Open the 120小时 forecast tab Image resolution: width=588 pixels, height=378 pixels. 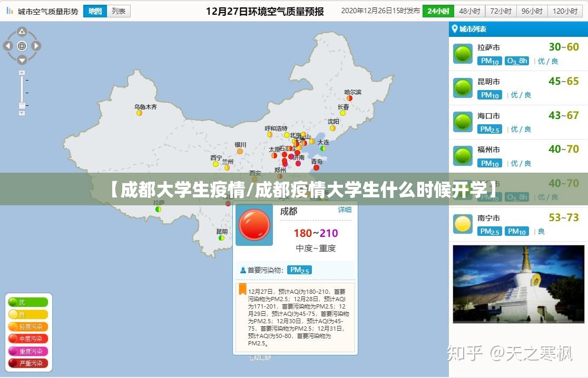(565, 11)
